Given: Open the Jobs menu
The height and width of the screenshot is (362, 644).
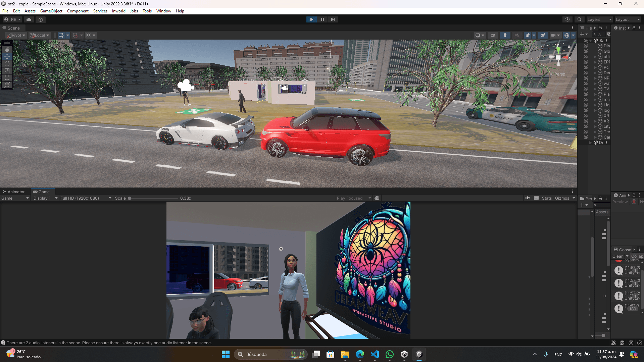Looking at the screenshot, I should tap(134, 11).
